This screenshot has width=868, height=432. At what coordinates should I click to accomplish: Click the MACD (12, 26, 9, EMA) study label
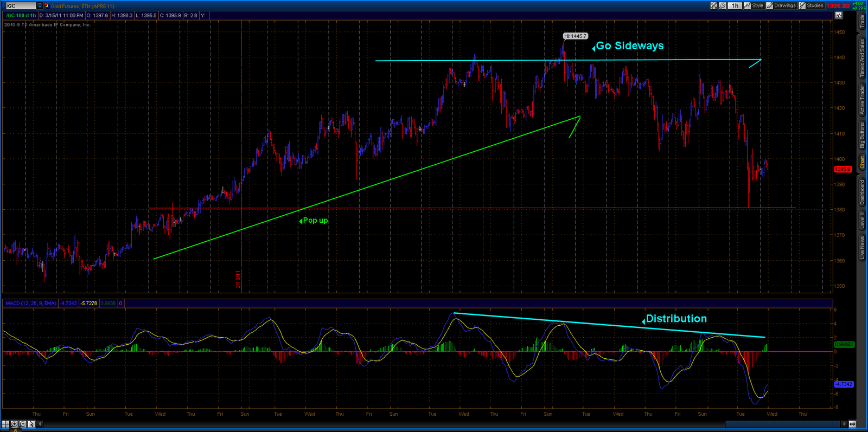pos(31,304)
